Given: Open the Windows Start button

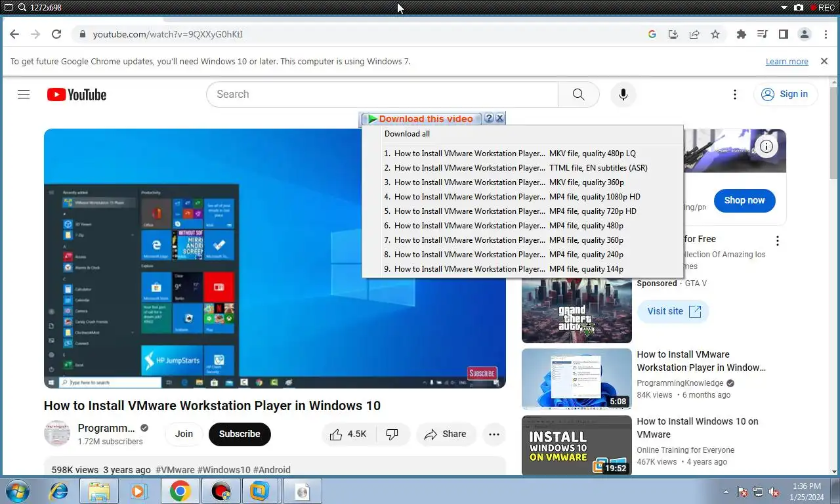Looking at the screenshot, I should (x=17, y=491).
